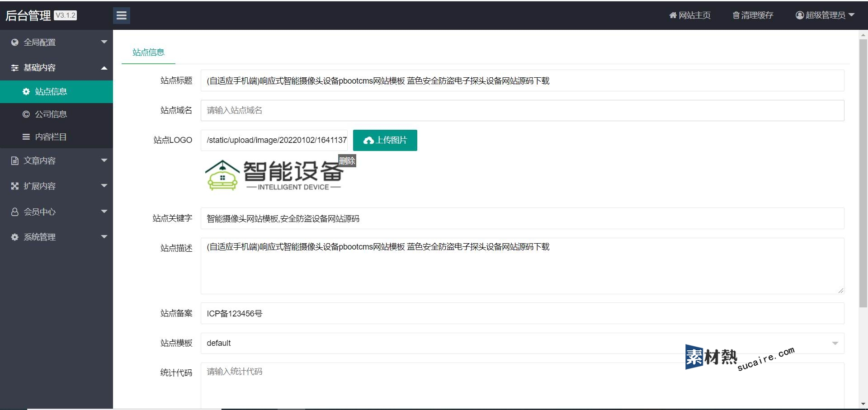Open the 站点模板 default dropdown
The width and height of the screenshot is (868, 410).
pos(522,343)
